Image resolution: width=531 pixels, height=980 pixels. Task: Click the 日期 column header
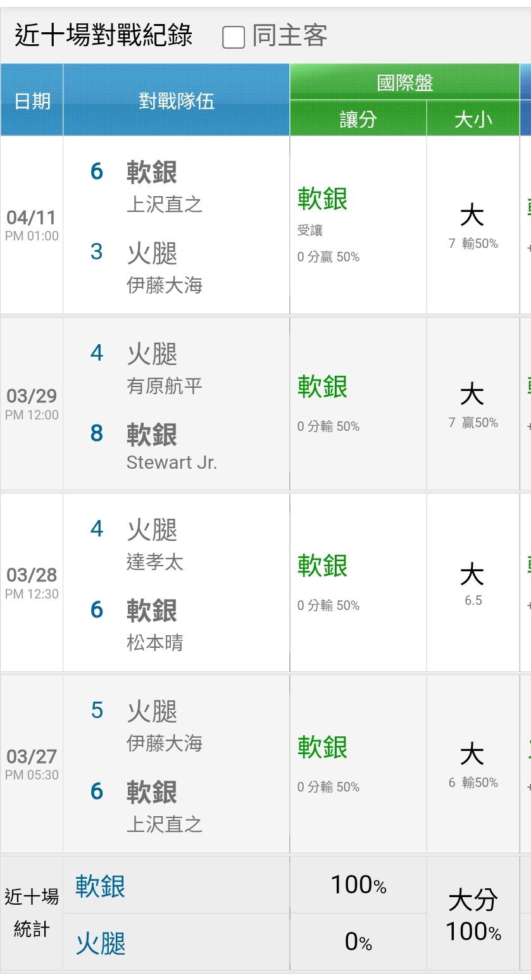[32, 101]
